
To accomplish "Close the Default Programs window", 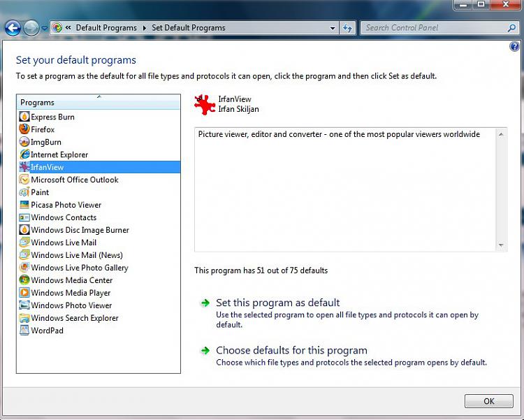I will point(506,4).
